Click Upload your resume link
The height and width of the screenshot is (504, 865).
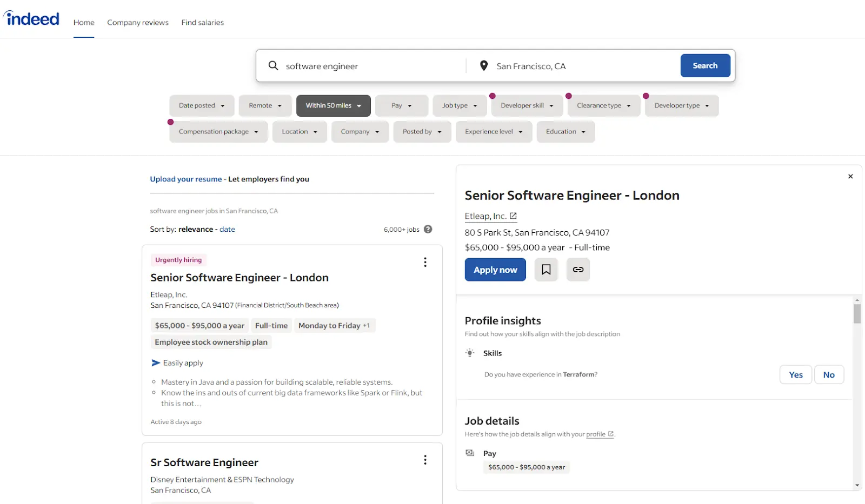click(186, 179)
